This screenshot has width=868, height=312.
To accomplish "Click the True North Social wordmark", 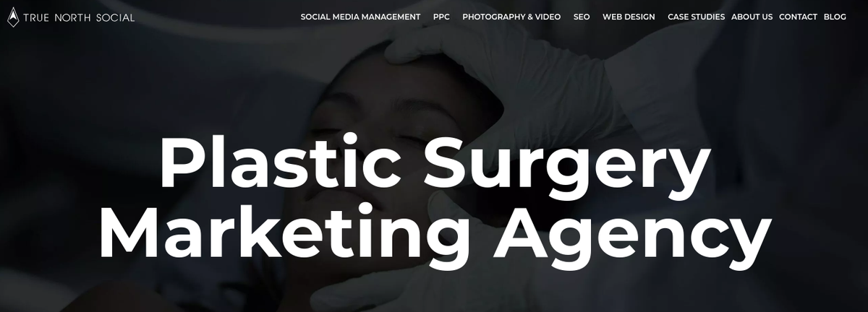I will pos(79,17).
